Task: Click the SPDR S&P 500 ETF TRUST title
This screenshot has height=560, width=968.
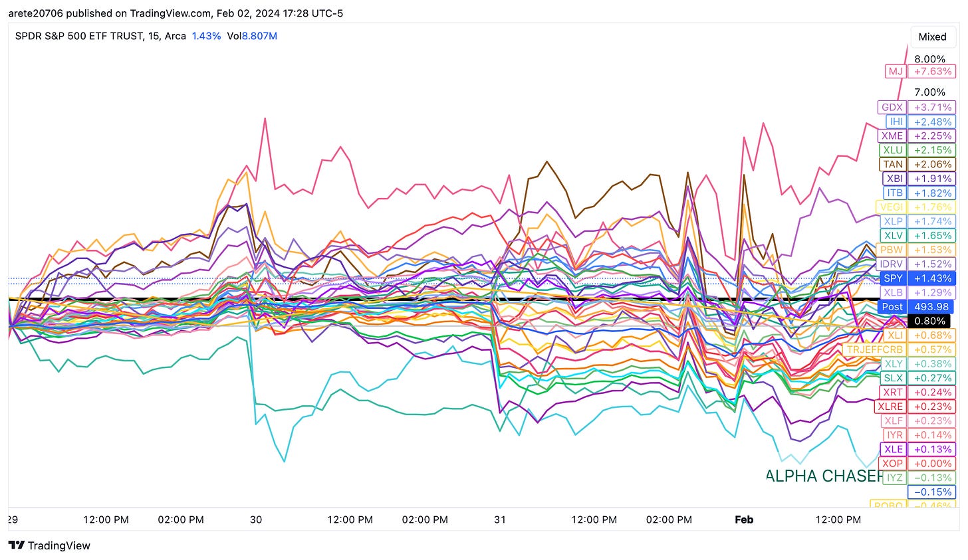Action: pos(78,36)
